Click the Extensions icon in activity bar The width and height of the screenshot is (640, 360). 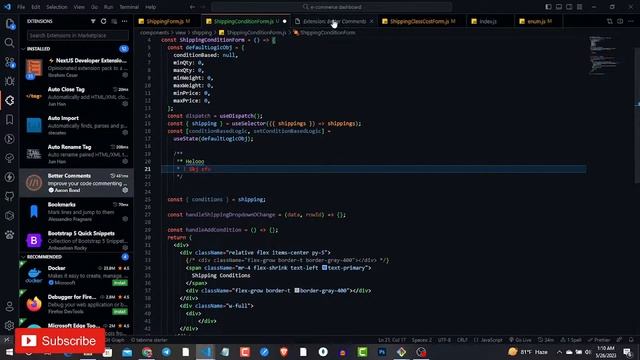9,100
